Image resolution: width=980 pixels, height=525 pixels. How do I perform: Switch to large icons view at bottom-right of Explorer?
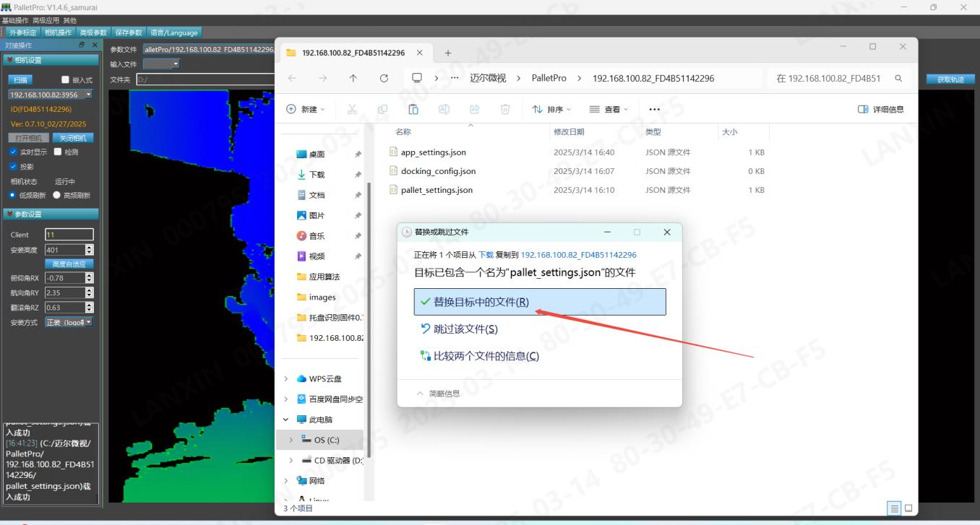(908, 508)
